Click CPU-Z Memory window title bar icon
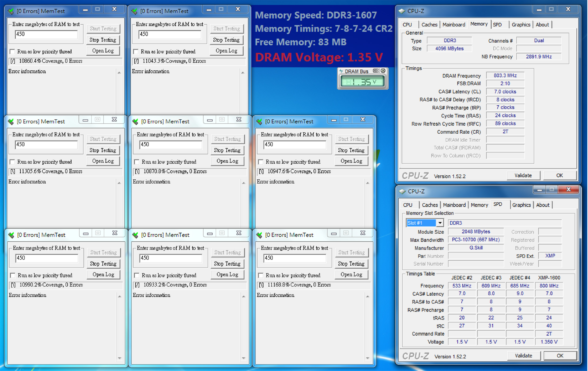Image resolution: width=588 pixels, height=371 pixels. [402, 11]
